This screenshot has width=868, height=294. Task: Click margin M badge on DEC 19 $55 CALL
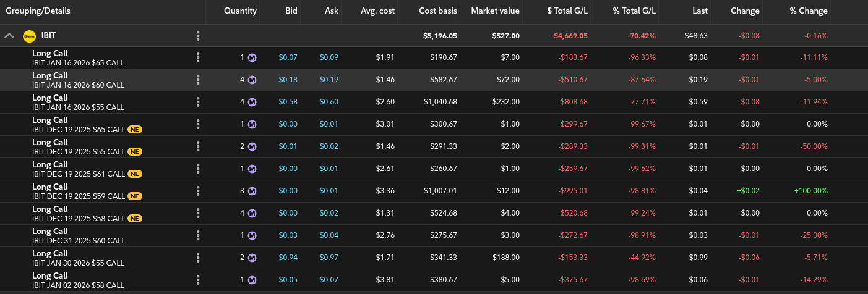click(x=252, y=146)
